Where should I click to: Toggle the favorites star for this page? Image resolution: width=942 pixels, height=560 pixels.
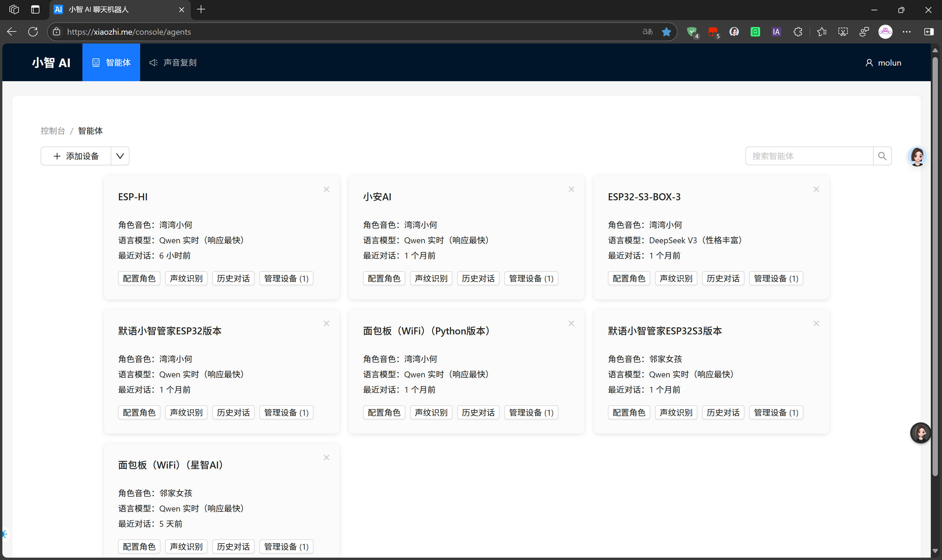point(666,32)
